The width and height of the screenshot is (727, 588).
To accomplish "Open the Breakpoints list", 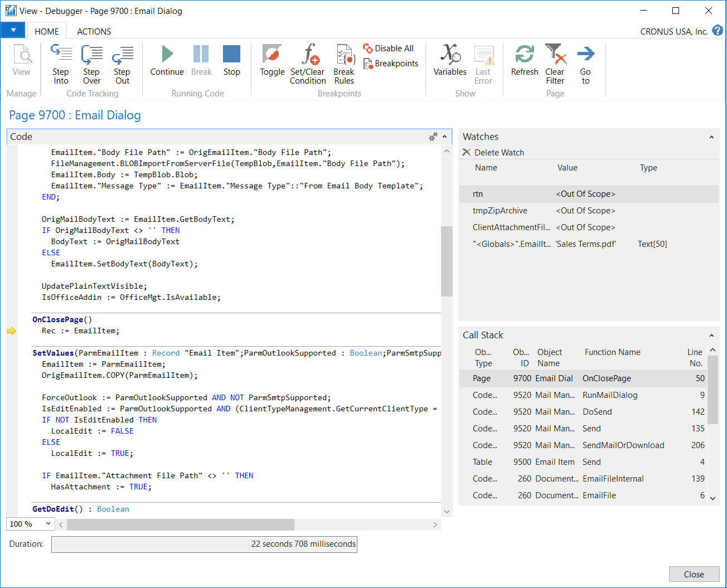I will coord(391,64).
